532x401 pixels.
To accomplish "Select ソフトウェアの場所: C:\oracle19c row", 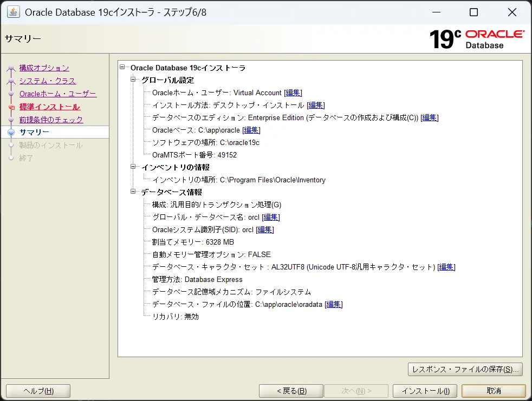I will pyautogui.click(x=206, y=143).
